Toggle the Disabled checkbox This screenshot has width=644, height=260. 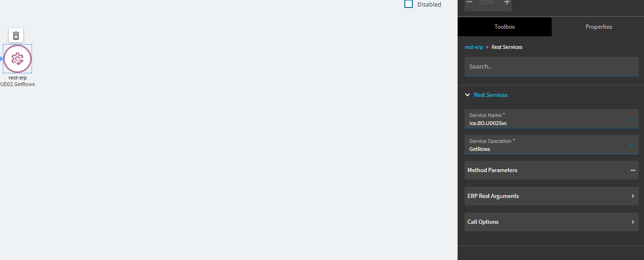409,4
